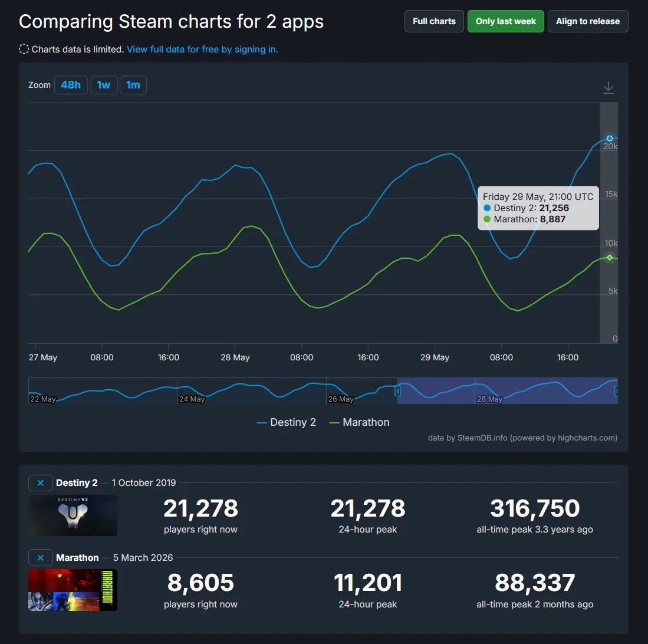
Task: Select Only last week view
Action: click(x=506, y=21)
